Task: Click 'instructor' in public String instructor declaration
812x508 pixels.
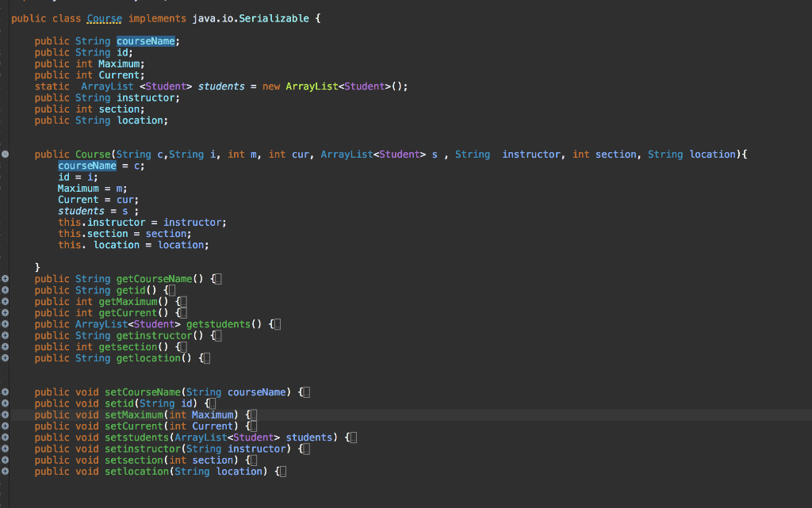Action: click(146, 97)
